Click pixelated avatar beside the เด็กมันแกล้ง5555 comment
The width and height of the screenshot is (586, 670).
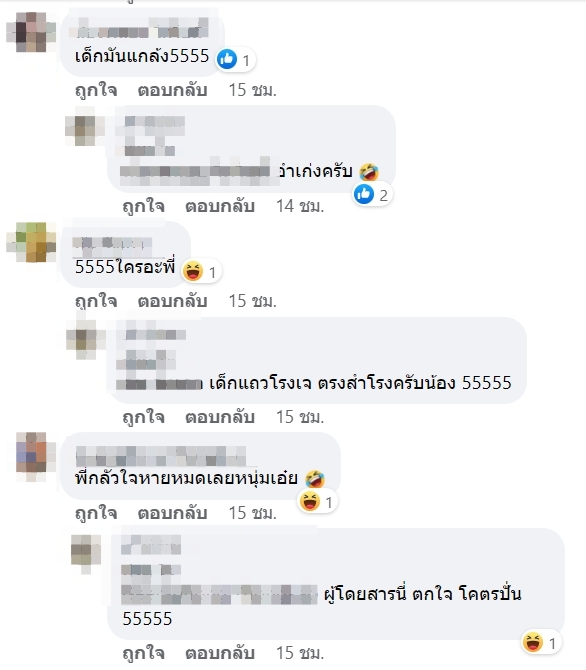coord(31,32)
